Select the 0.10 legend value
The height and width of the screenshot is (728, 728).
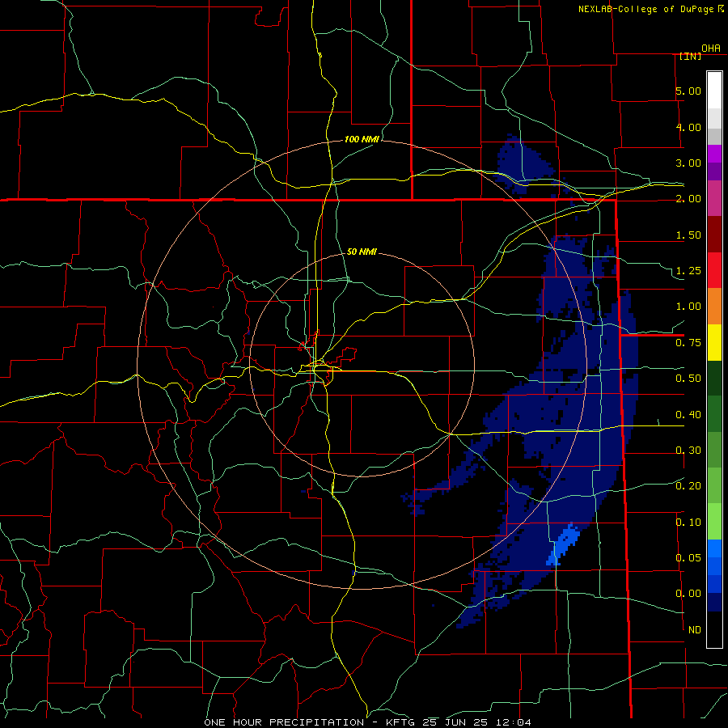pos(688,523)
